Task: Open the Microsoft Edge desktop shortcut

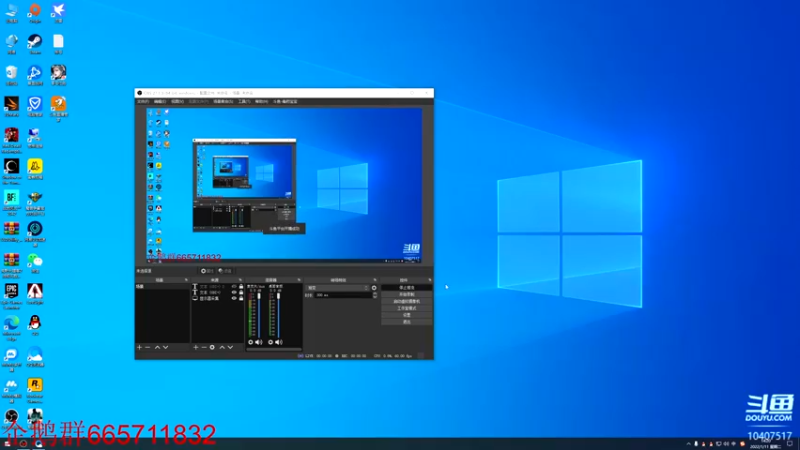Action: [11, 328]
